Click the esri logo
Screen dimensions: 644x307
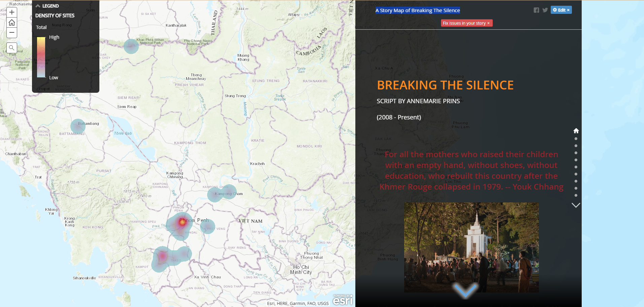(x=343, y=300)
